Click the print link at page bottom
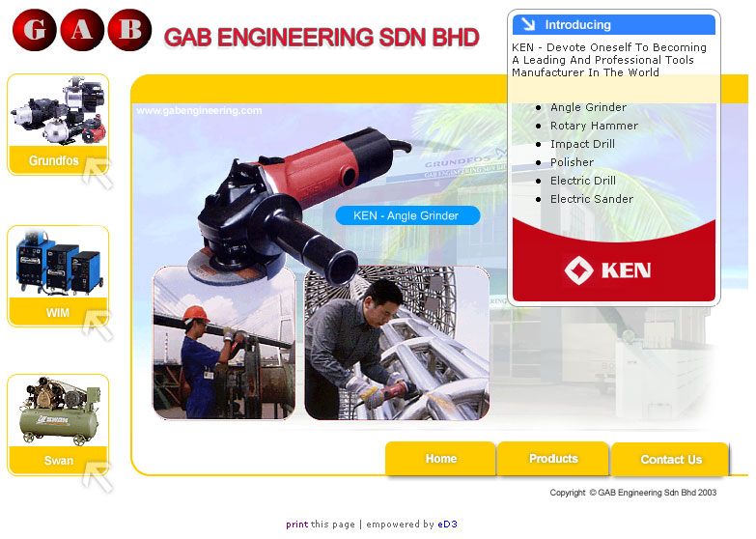 pyautogui.click(x=296, y=525)
